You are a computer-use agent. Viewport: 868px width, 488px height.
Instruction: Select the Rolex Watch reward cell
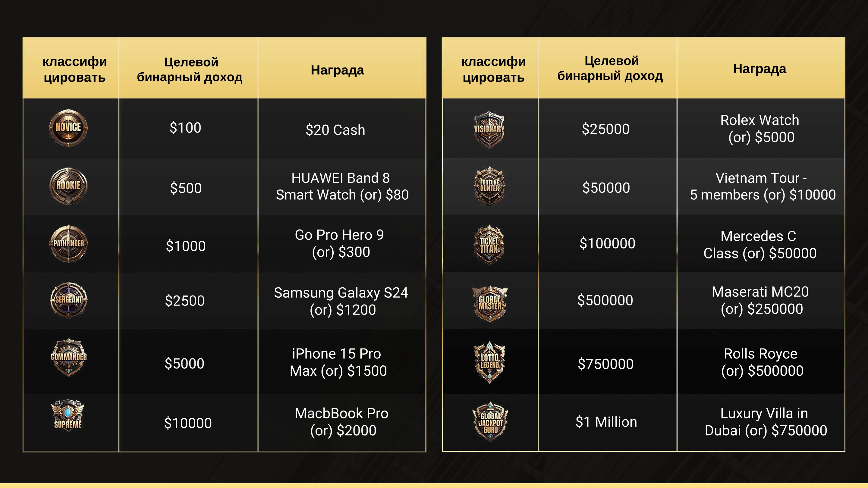tap(761, 129)
